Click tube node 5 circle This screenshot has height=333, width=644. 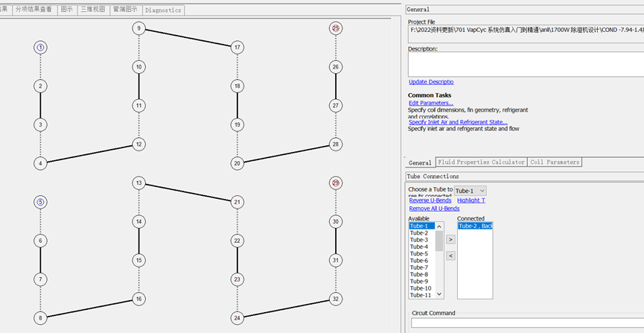[40, 203]
